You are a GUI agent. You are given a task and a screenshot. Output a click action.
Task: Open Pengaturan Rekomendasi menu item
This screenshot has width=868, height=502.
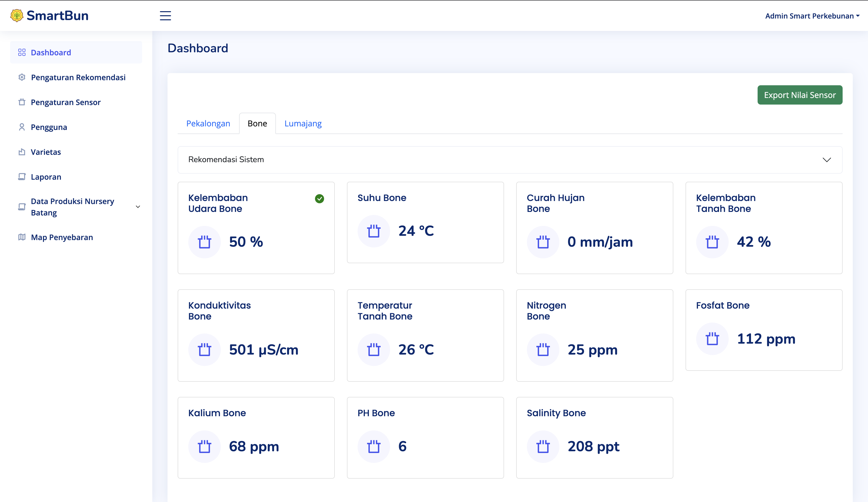pos(76,77)
